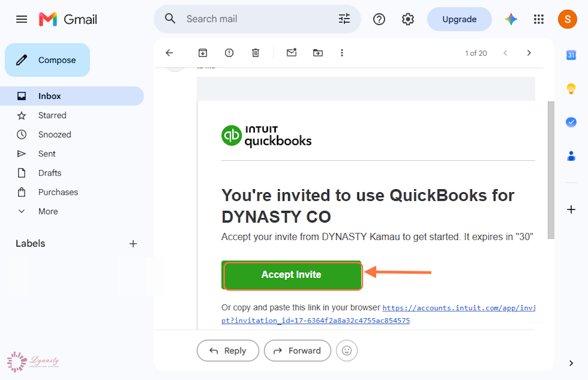Click the '1 of 20' counter
Image resolution: width=588 pixels, height=380 pixels.
tap(476, 53)
